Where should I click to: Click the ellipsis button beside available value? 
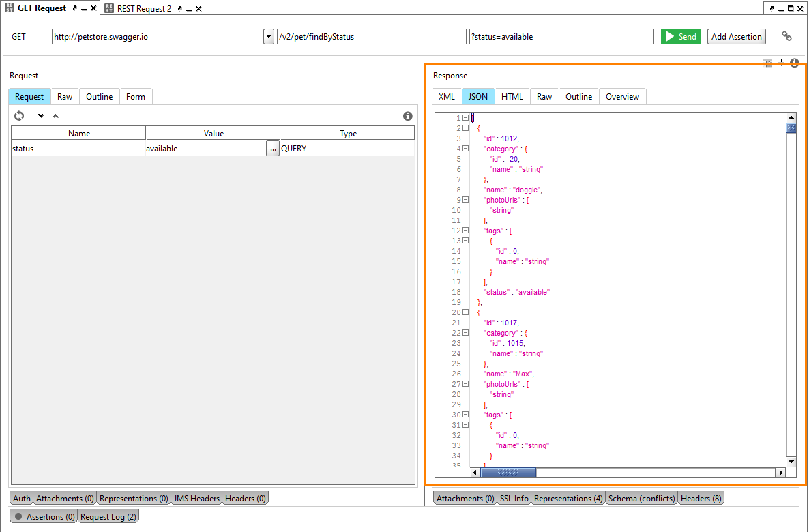[x=273, y=149]
